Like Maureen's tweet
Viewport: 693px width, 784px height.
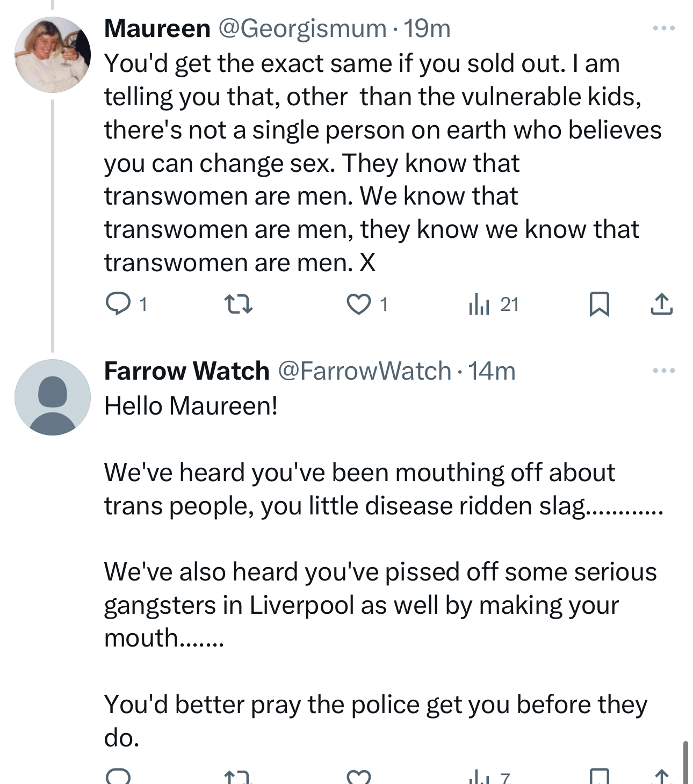(x=358, y=304)
